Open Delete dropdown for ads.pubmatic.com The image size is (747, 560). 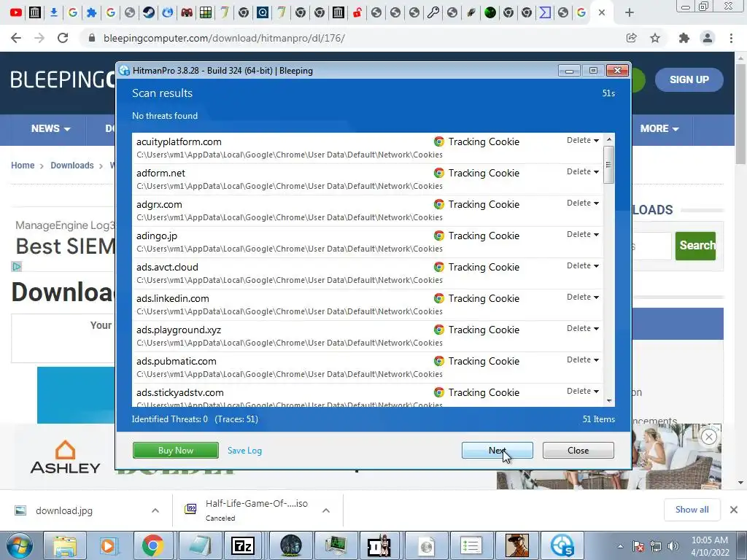pyautogui.click(x=583, y=360)
